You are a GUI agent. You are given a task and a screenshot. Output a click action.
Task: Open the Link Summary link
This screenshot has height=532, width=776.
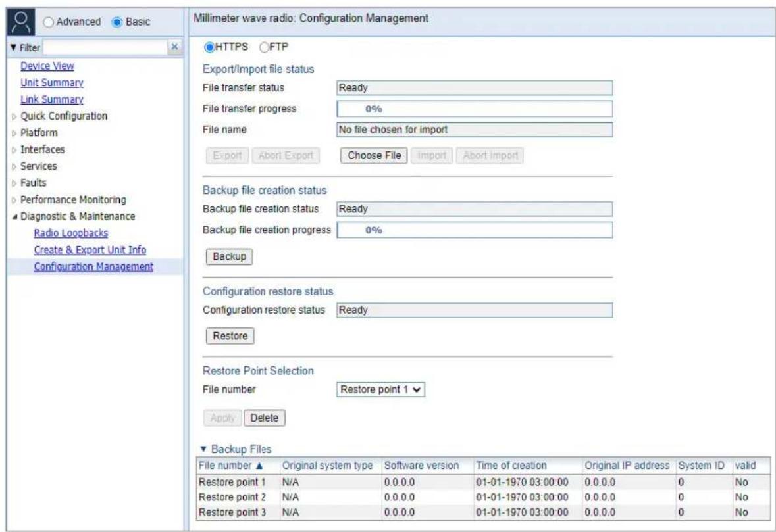click(x=52, y=99)
